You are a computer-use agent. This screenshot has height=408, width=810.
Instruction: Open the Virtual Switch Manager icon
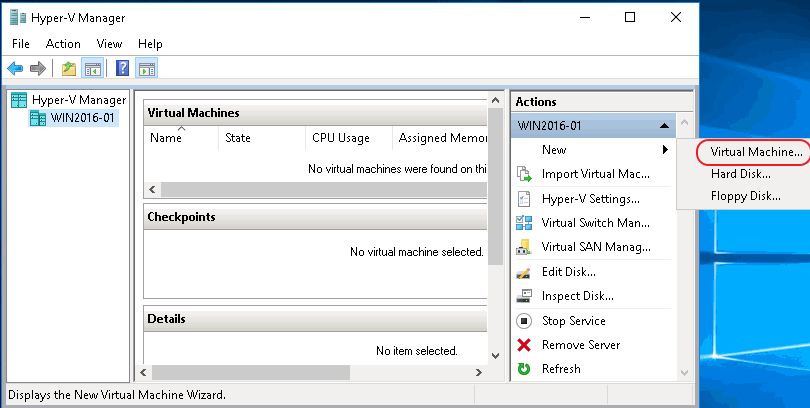[x=524, y=223]
